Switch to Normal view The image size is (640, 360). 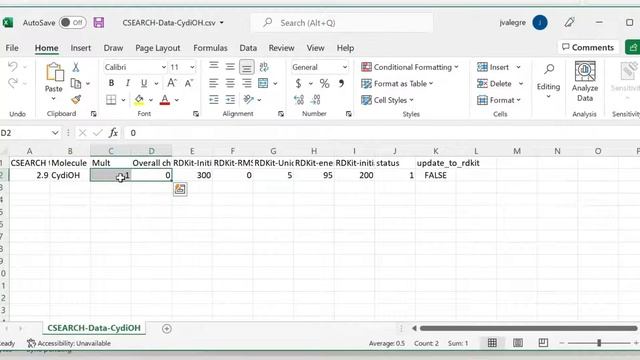tap(492, 343)
